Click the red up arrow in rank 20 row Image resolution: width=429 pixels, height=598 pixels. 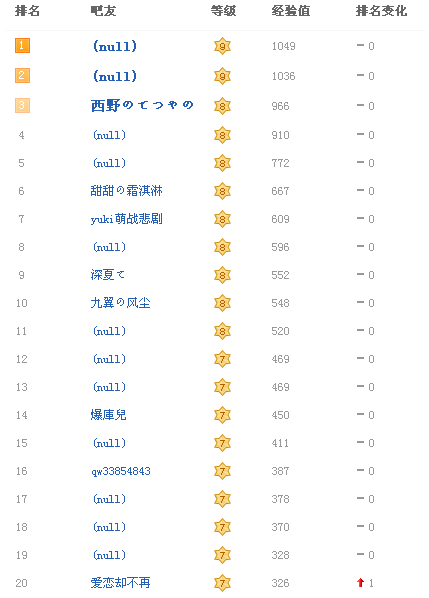point(360,582)
